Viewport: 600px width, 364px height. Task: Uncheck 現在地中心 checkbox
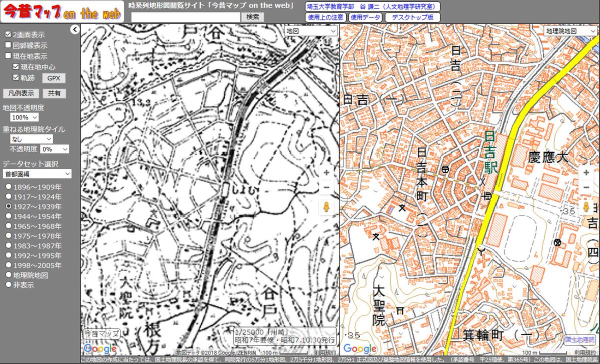pos(16,66)
